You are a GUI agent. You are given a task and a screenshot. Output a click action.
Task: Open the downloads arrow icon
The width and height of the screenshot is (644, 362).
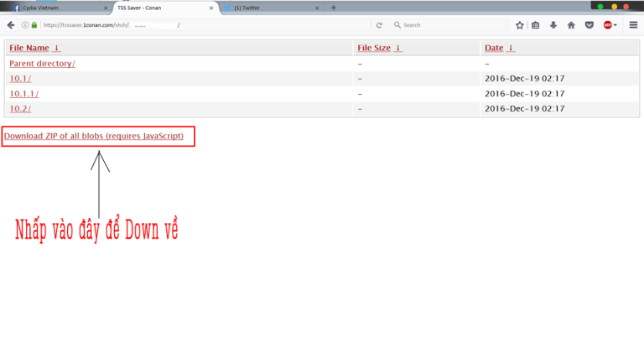tap(553, 25)
